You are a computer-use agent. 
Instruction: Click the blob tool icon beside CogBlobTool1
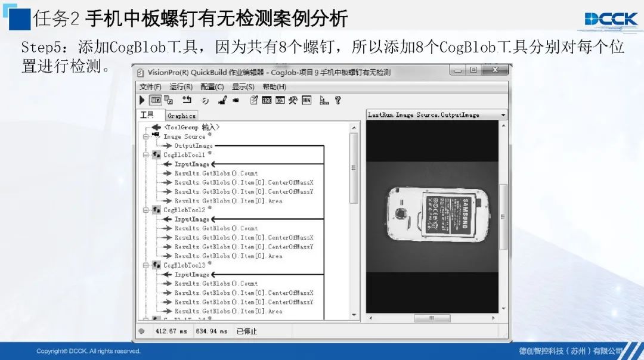(x=156, y=154)
